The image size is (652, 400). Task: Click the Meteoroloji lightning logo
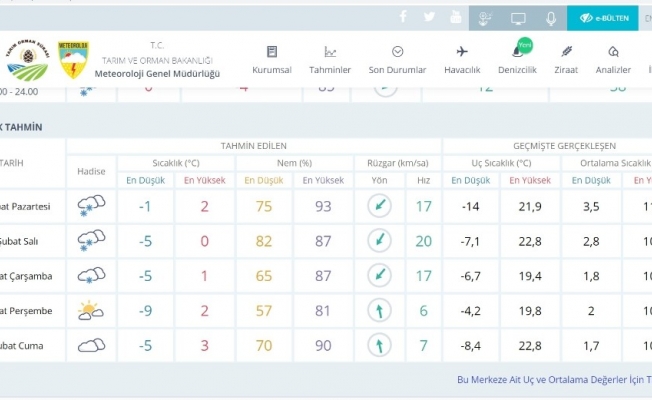pos(74,61)
